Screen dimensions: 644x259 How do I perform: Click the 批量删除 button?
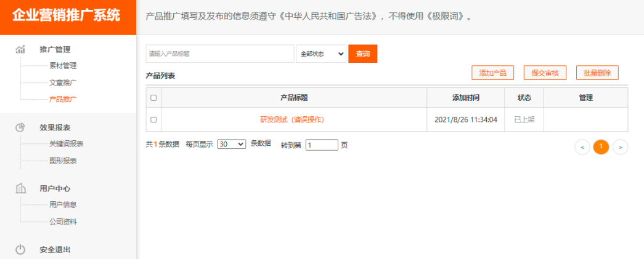[597, 73]
